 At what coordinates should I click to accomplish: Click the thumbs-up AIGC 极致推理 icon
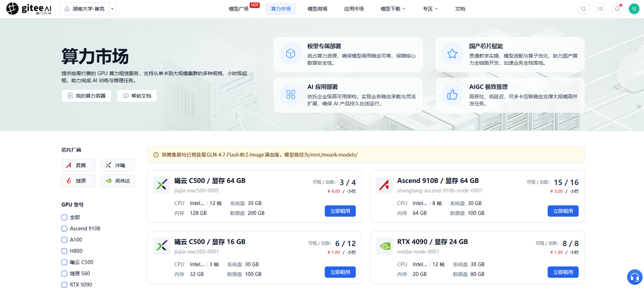(452, 94)
